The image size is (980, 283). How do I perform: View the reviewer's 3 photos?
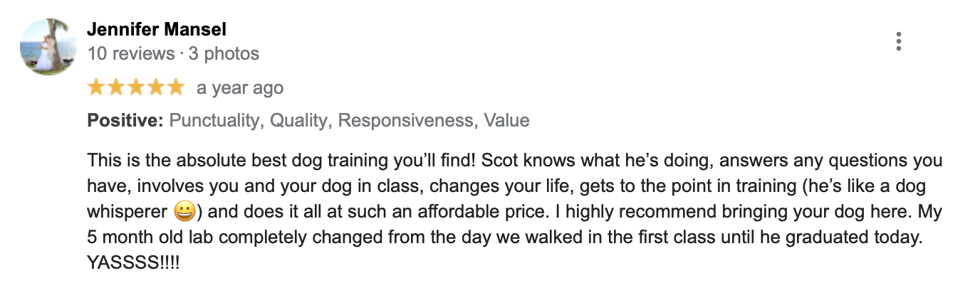pyautogui.click(x=224, y=53)
